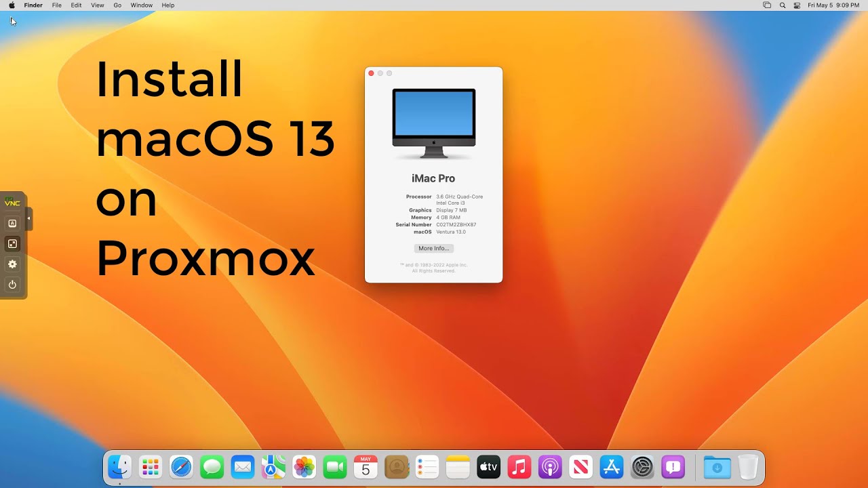Click the '4 GB RAM' memory value
The height and width of the screenshot is (488, 868).
448,218
